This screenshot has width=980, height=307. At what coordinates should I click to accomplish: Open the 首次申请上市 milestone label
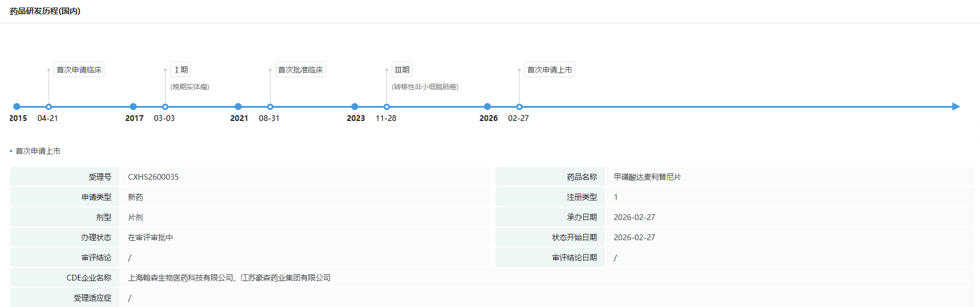(x=550, y=70)
